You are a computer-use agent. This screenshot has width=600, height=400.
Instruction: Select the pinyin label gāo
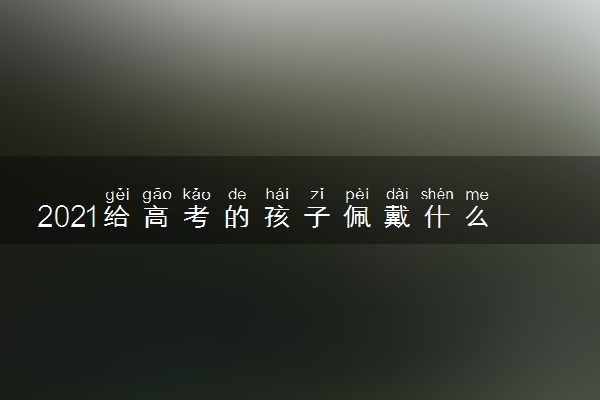157,195
